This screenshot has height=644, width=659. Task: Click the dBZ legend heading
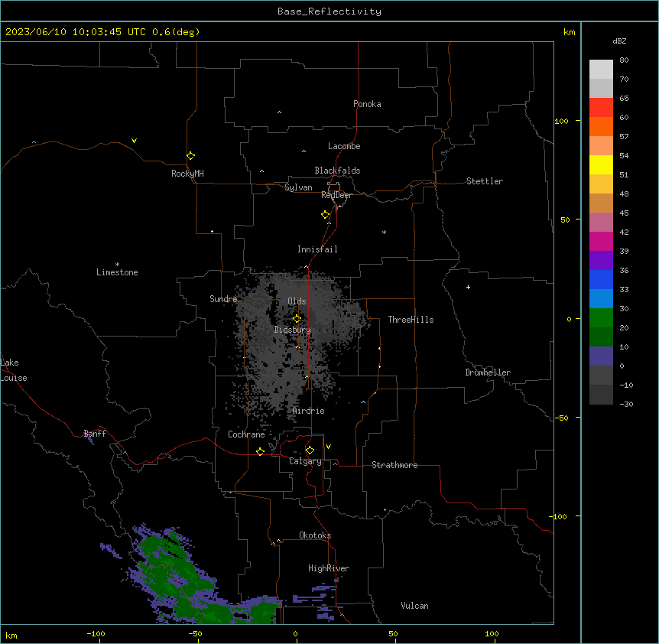(619, 41)
